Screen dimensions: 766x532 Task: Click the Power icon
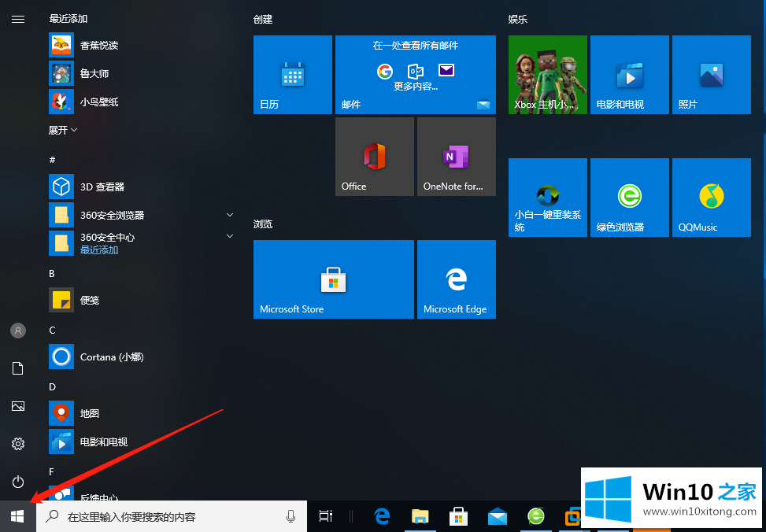(x=18, y=482)
